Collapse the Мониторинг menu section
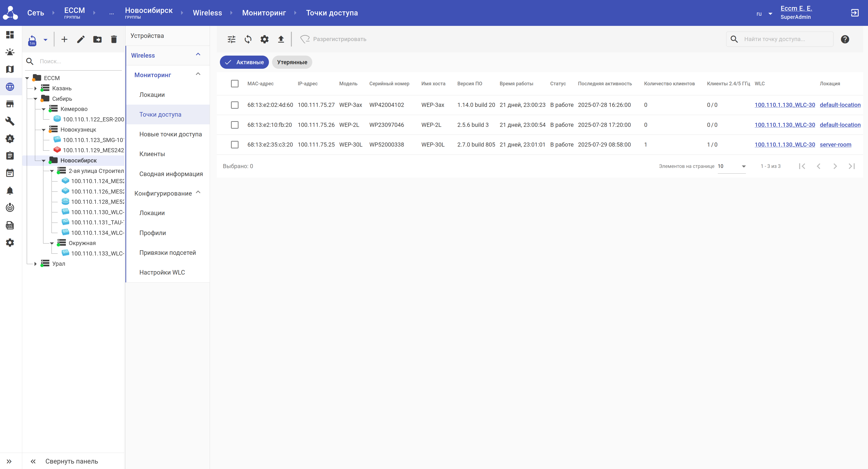Screen dimensions: 868x469 (x=198, y=74)
